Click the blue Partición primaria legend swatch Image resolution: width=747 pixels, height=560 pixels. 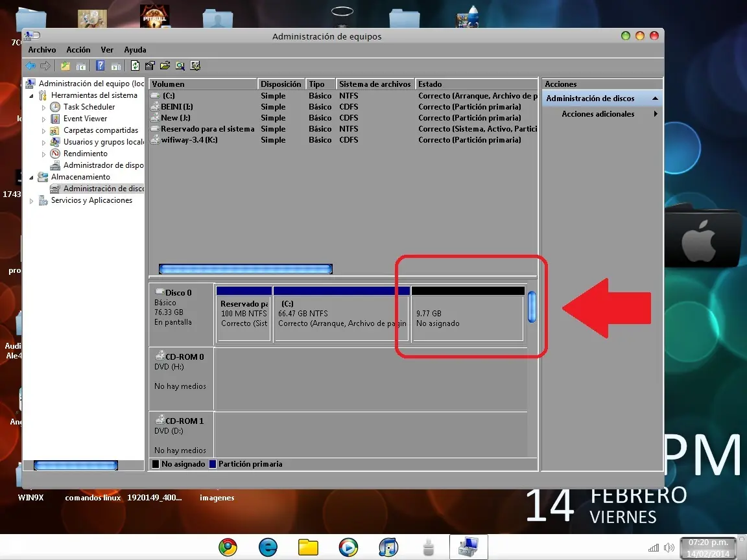213,464
